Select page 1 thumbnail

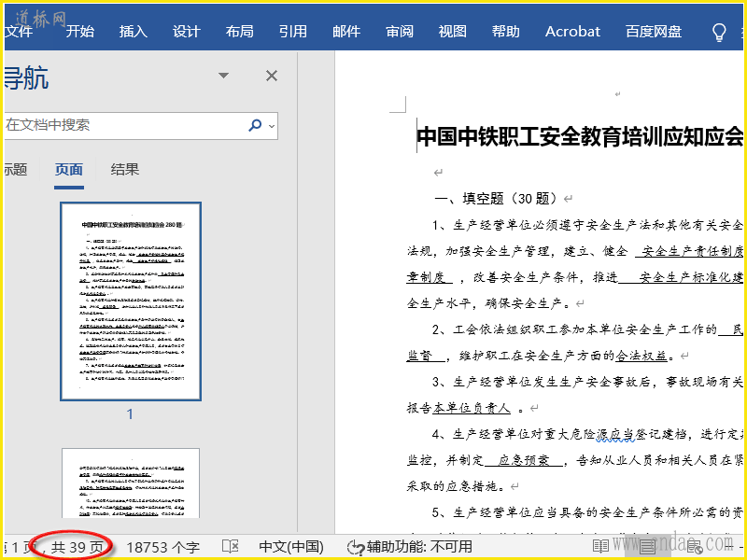(130, 301)
